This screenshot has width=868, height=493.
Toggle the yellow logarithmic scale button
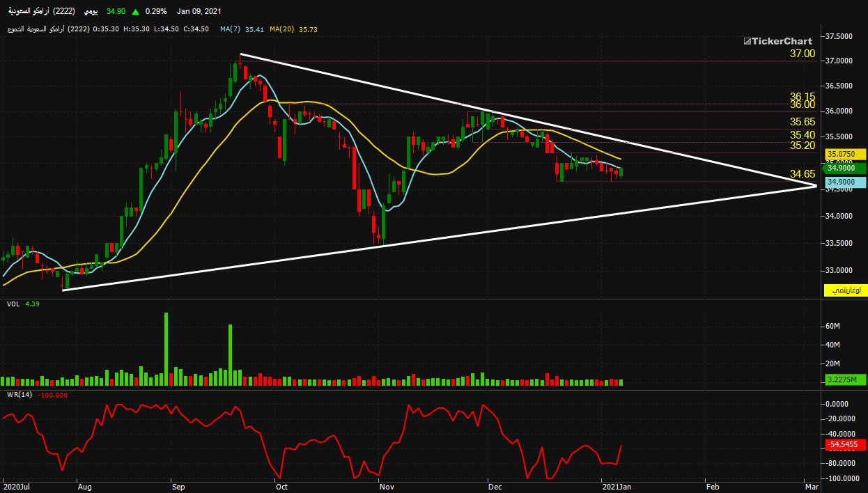(x=845, y=290)
